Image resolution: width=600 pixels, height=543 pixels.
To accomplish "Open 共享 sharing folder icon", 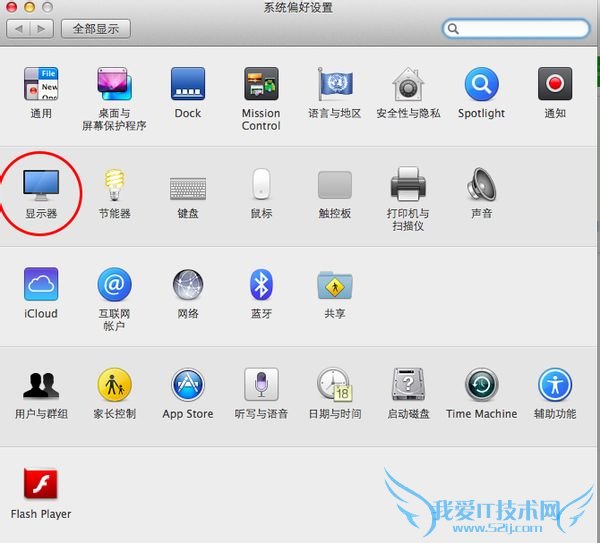I will tap(335, 285).
